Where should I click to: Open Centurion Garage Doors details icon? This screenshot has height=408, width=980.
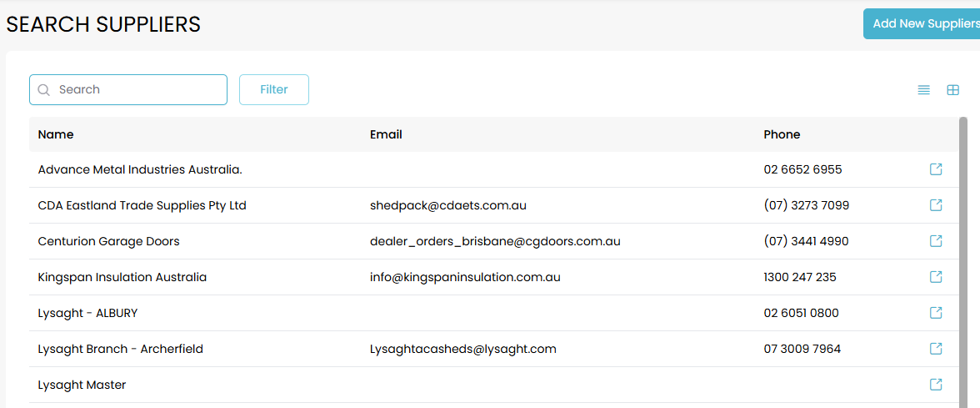[936, 241]
